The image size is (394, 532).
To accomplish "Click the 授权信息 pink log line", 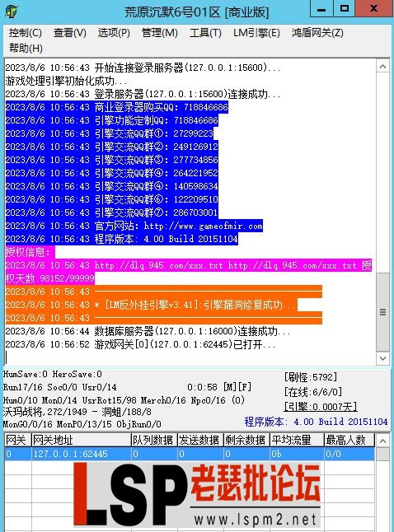I will pos(30,252).
